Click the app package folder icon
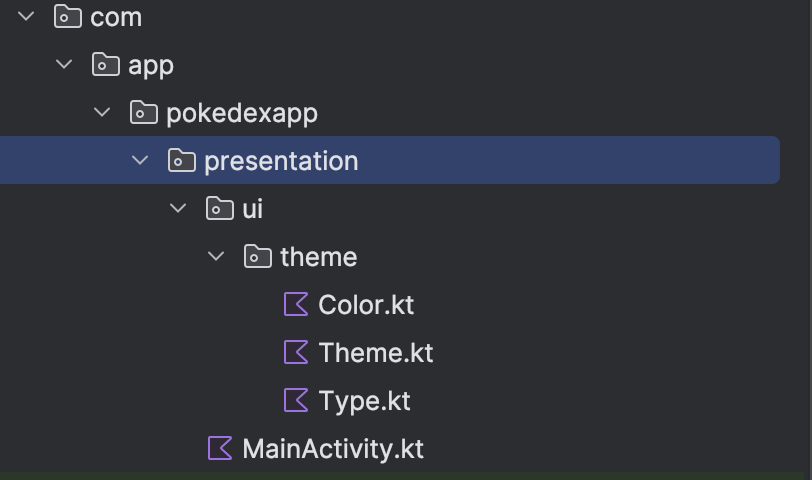 (x=106, y=65)
